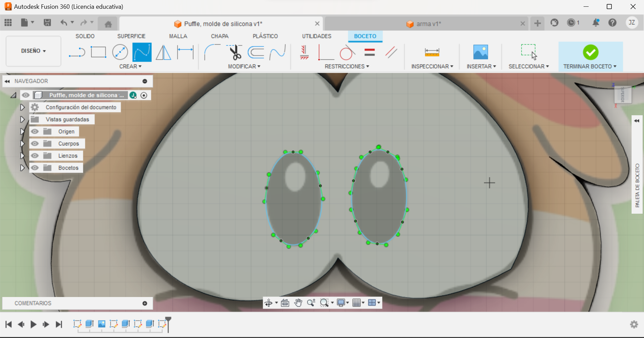Select the Pan hand tool
644x338 pixels.
tap(298, 303)
